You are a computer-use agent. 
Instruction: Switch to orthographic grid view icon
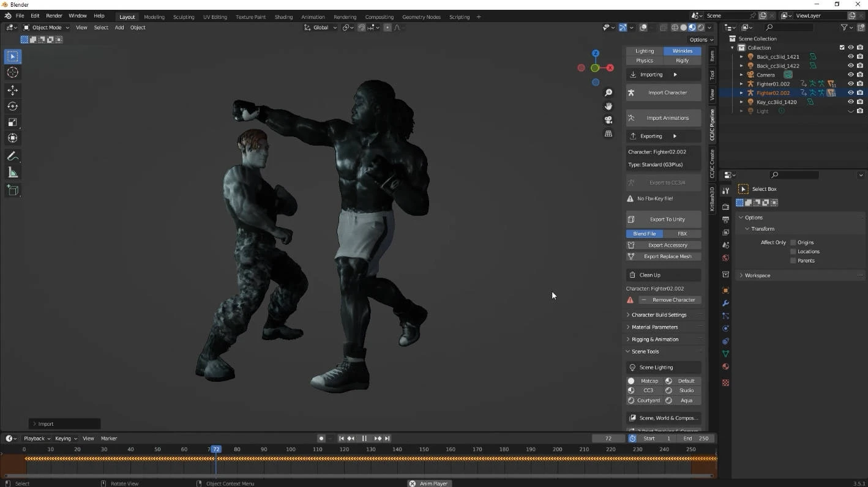pos(608,133)
